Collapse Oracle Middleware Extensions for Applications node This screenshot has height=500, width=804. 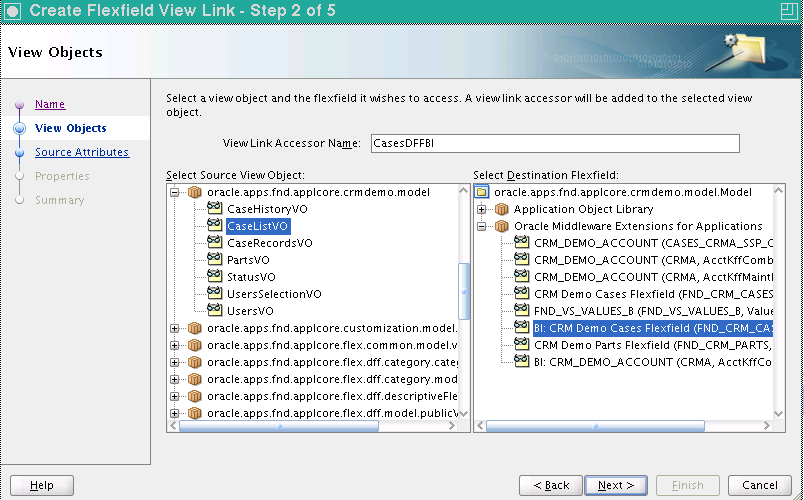pos(481,226)
